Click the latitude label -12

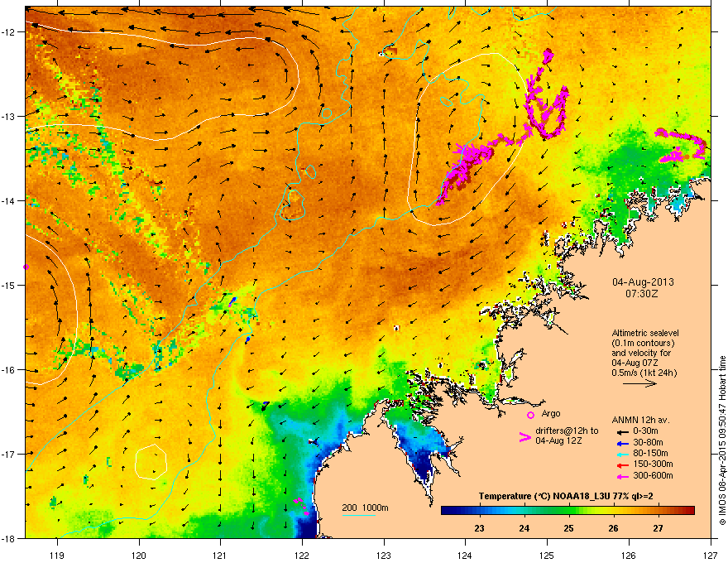(9, 32)
